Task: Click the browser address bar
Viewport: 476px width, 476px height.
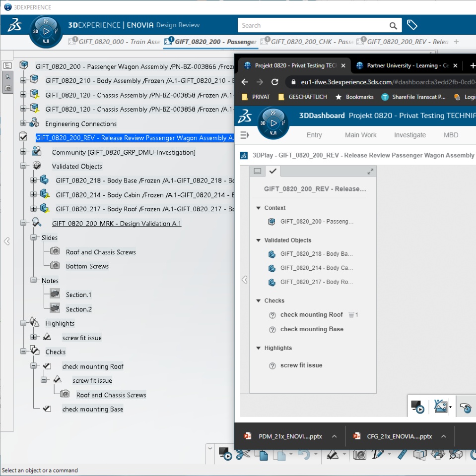Action: click(380, 82)
